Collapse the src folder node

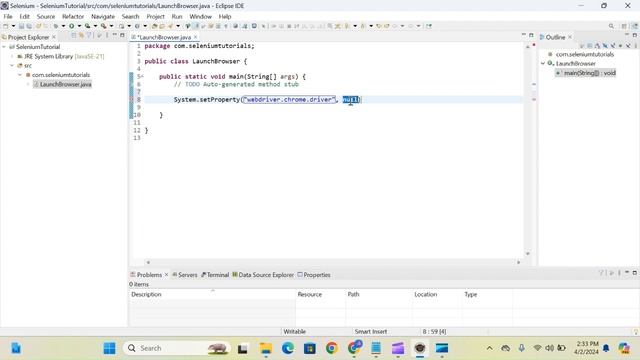[x=12, y=66]
